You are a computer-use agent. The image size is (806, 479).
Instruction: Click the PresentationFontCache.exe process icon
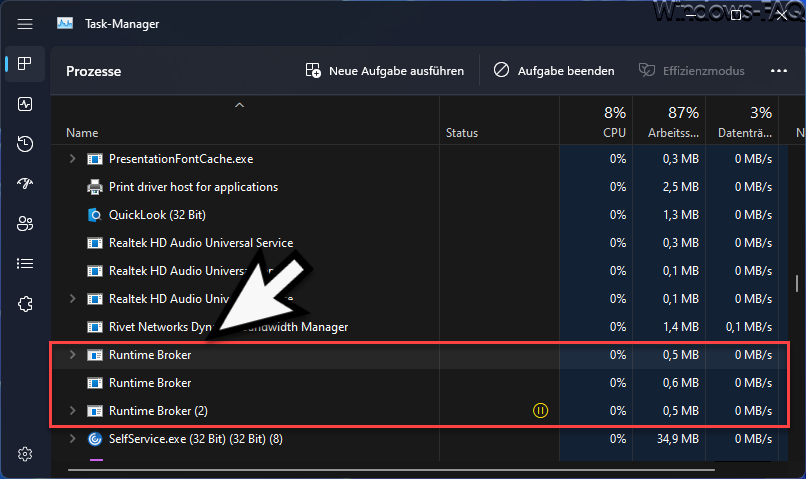pos(95,159)
